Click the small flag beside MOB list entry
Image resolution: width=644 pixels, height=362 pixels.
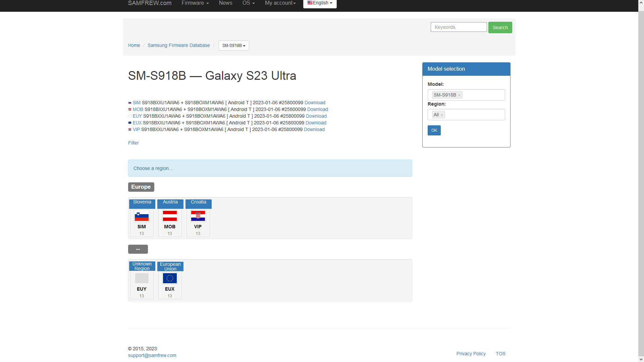click(x=130, y=110)
